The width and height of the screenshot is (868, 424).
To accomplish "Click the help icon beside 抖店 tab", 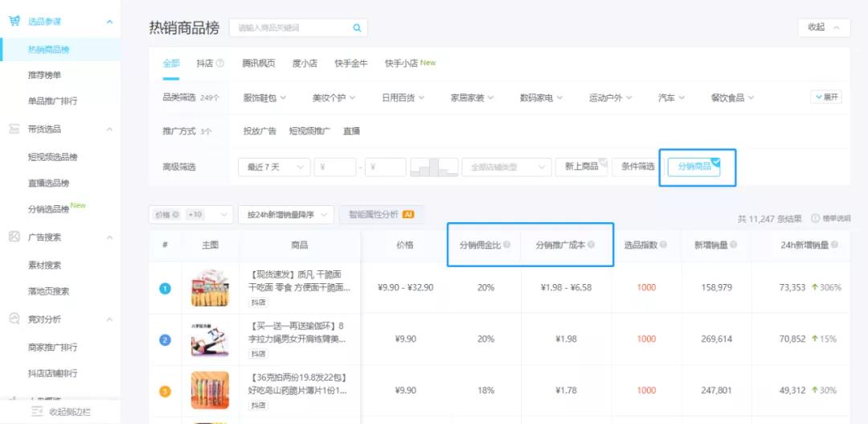I will click(x=219, y=64).
